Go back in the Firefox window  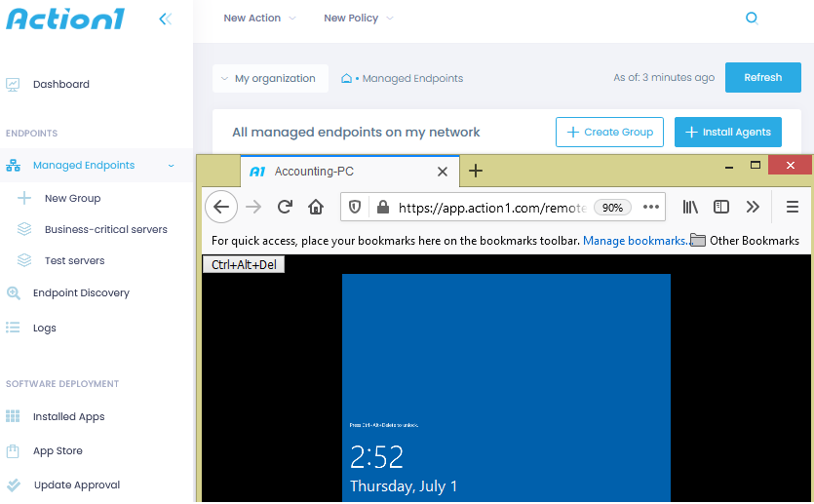click(221, 207)
